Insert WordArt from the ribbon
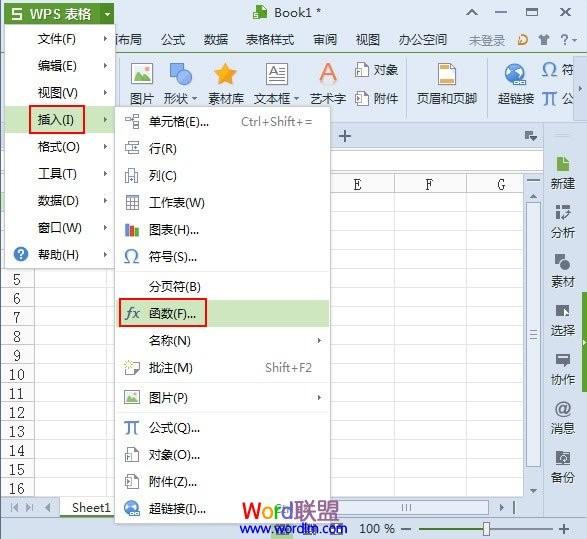This screenshot has width=587, height=539. tap(328, 83)
